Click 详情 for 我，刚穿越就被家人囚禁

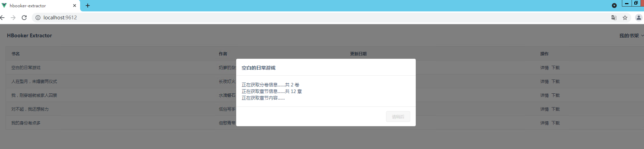(x=545, y=95)
